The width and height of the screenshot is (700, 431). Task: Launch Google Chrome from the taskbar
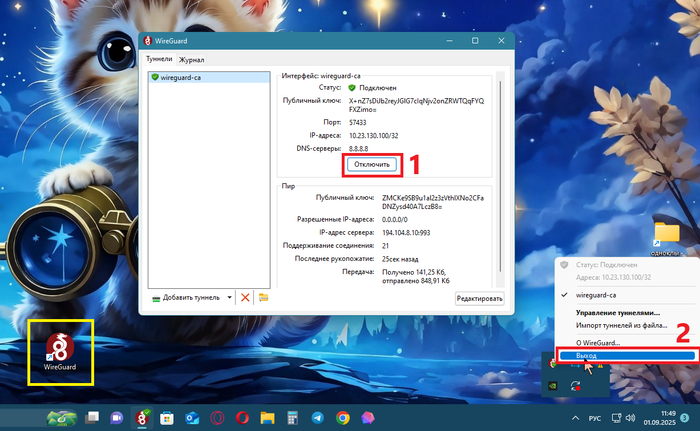[343, 418]
